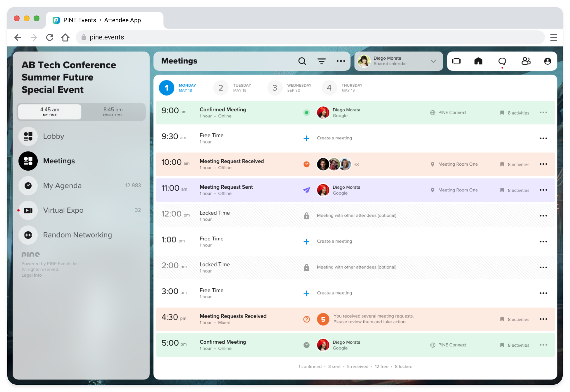The height and width of the screenshot is (392, 570).
Task: Click the orange 5 requests badge
Action: coord(323,319)
